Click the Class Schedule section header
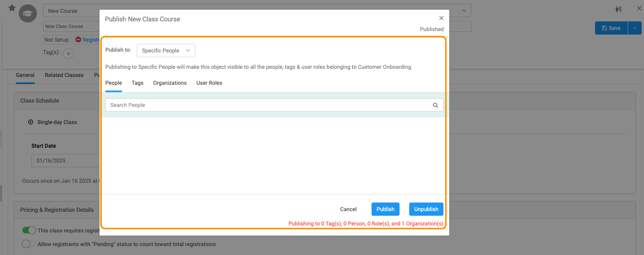The image size is (644, 255). [x=40, y=101]
